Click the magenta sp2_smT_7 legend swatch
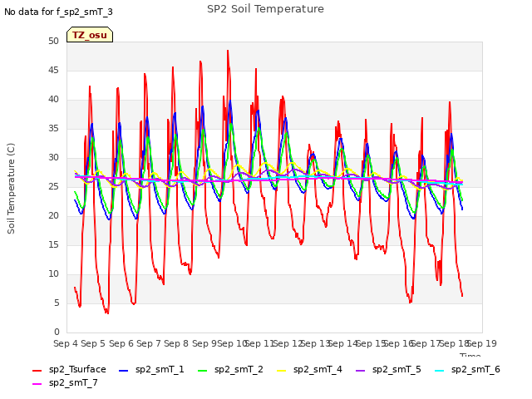The image size is (532, 399). coord(37,384)
